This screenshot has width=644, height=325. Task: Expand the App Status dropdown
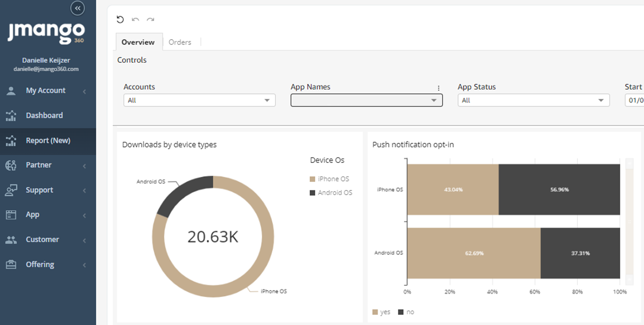(x=533, y=100)
